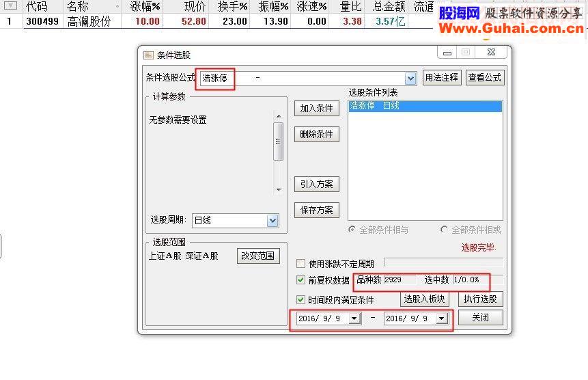
Task: Select stock code 300499 cell
Action: [x=42, y=21]
